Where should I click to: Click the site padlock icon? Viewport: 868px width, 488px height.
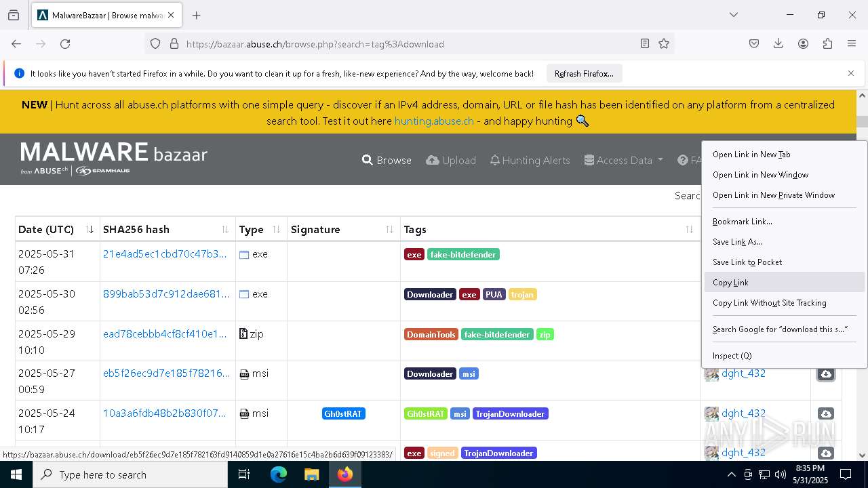pyautogui.click(x=174, y=43)
